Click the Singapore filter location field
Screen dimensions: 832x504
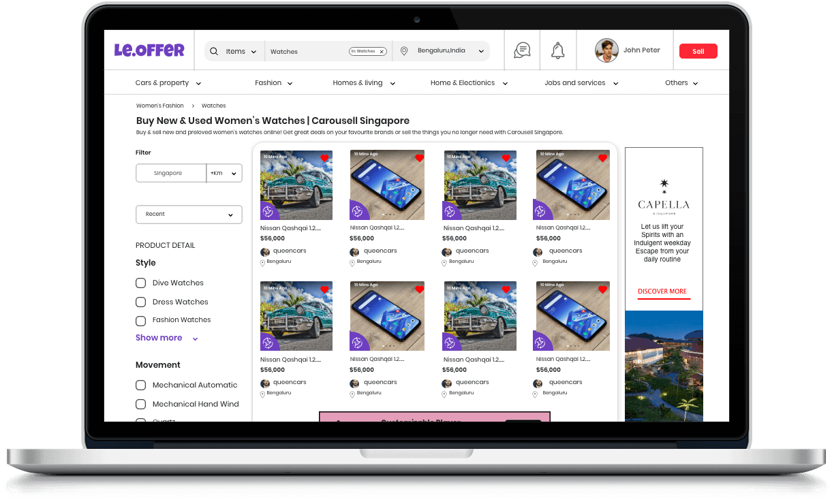[170, 173]
